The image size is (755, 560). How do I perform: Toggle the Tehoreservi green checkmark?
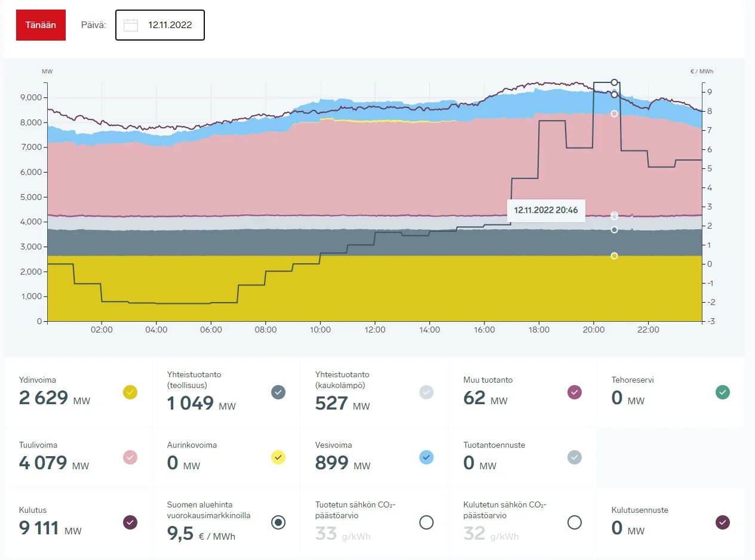(x=723, y=392)
